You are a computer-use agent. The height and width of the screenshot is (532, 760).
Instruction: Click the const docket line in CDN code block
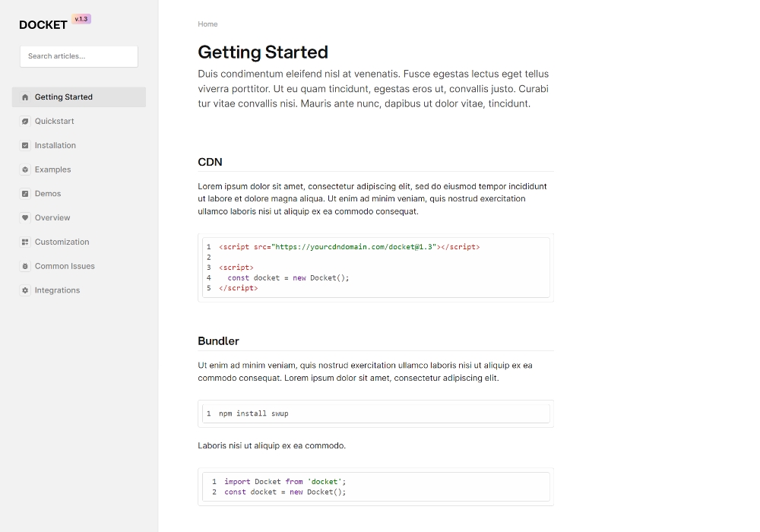(x=288, y=277)
